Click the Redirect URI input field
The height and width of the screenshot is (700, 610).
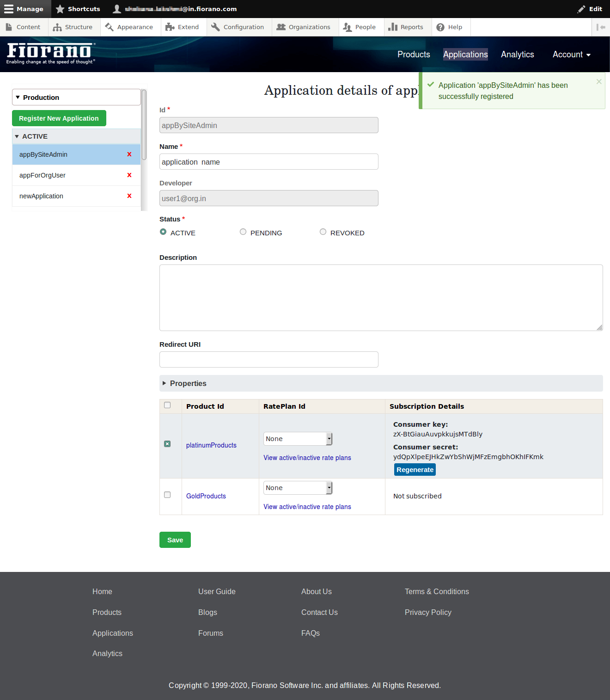point(268,360)
